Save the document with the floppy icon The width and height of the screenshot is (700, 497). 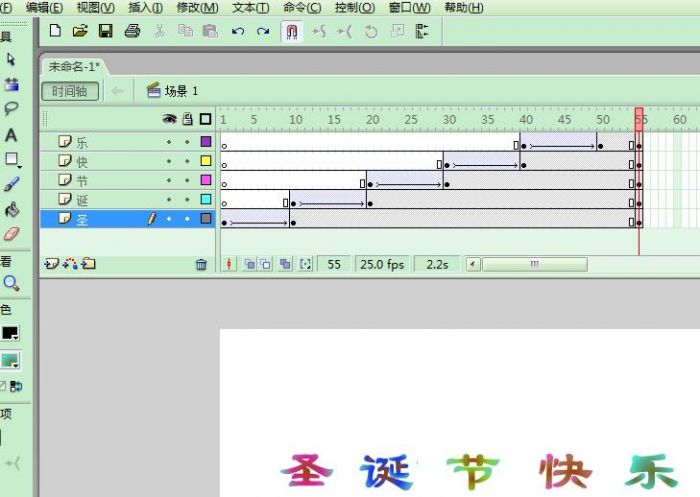(x=105, y=31)
